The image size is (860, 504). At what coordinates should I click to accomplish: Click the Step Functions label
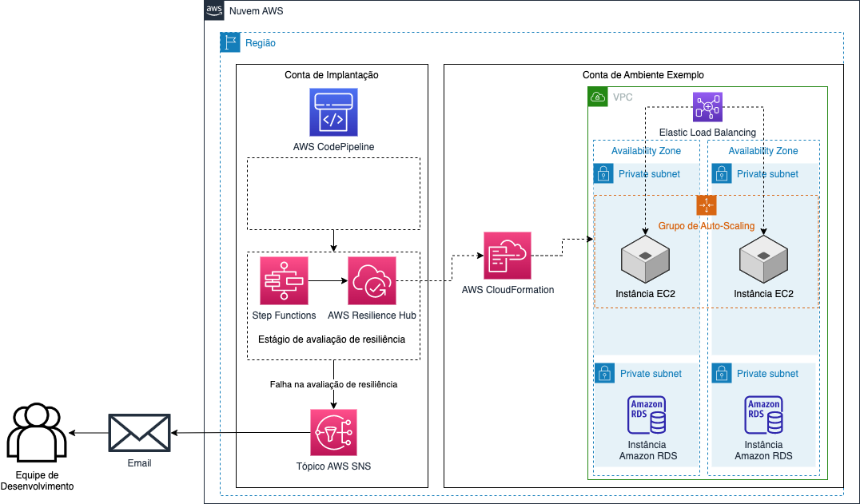click(x=284, y=315)
